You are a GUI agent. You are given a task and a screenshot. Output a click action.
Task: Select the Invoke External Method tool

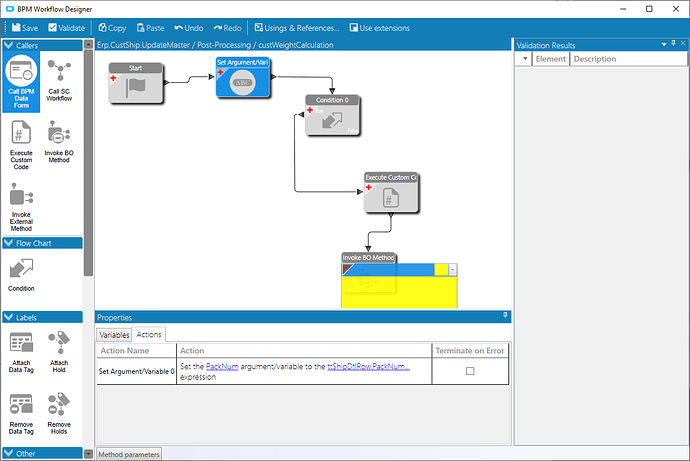pyautogui.click(x=21, y=207)
